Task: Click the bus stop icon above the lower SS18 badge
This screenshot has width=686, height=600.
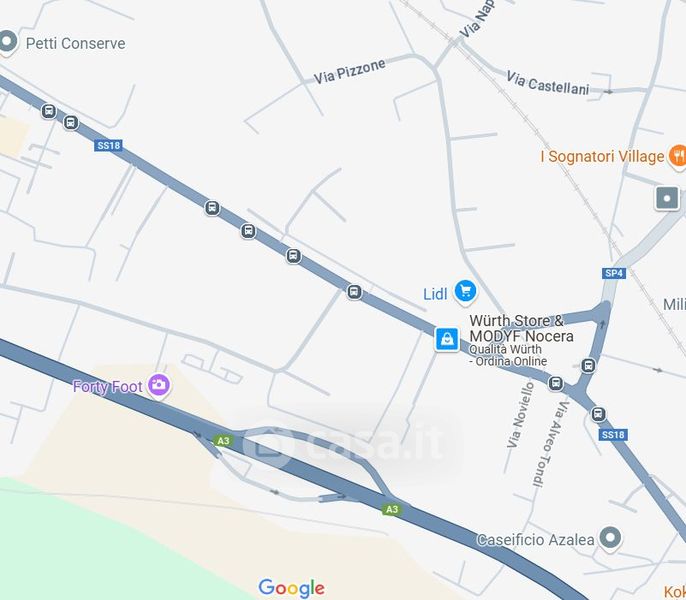Action: click(x=598, y=414)
